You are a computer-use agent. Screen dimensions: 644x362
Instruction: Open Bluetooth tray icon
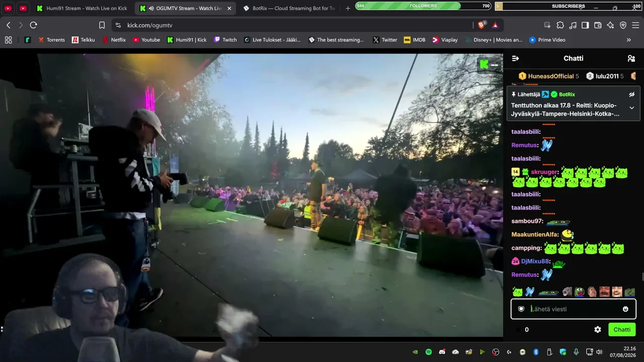536,352
